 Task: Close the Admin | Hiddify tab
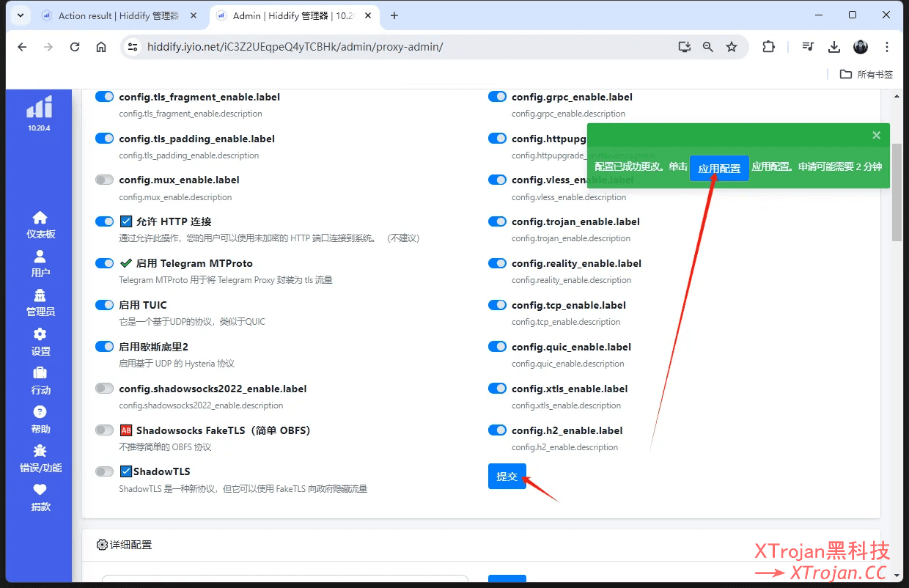click(367, 15)
